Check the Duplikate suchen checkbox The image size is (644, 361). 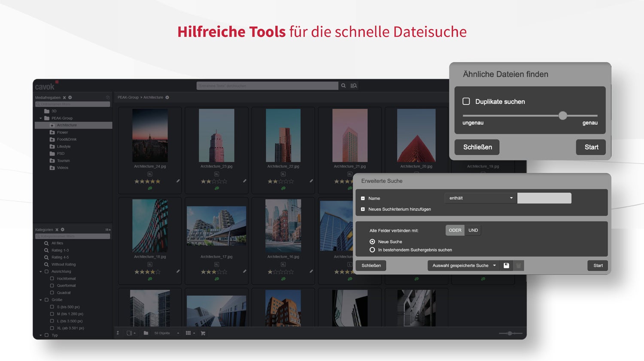466,101
